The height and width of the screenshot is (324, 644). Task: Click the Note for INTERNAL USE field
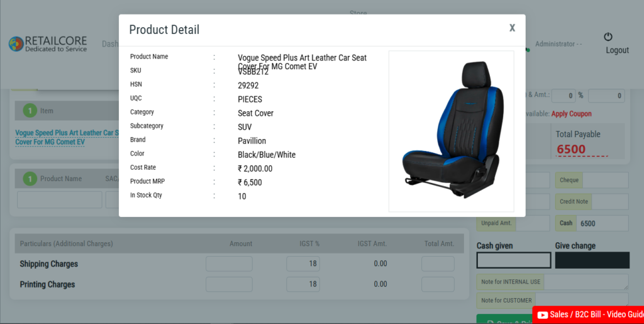pyautogui.click(x=586, y=282)
